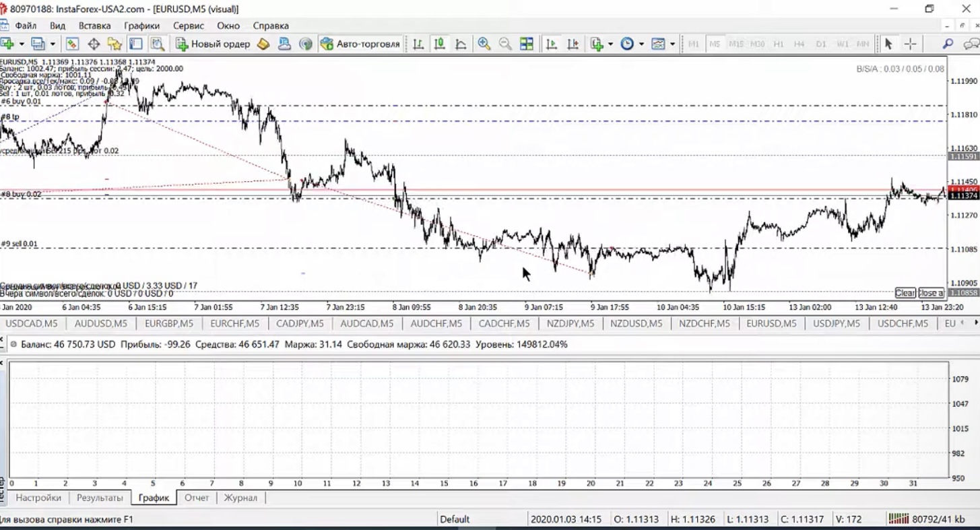Toggle candlestick chart display mode

439,44
